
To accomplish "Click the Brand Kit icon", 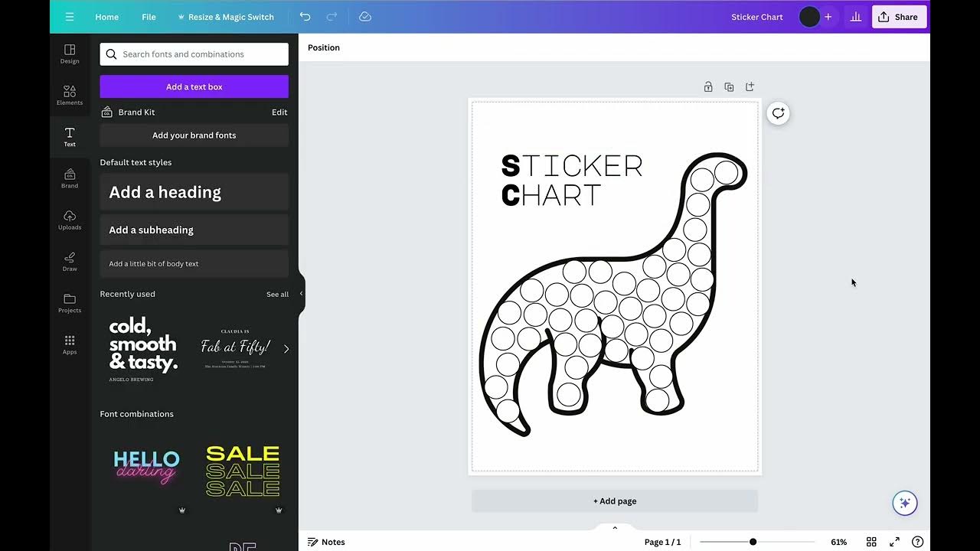I will [x=107, y=112].
